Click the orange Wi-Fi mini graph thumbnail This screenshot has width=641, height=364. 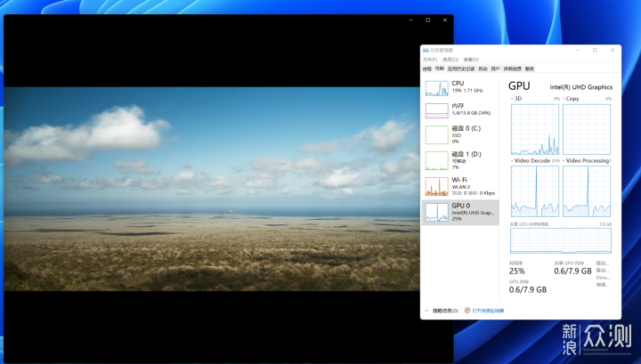click(x=436, y=186)
